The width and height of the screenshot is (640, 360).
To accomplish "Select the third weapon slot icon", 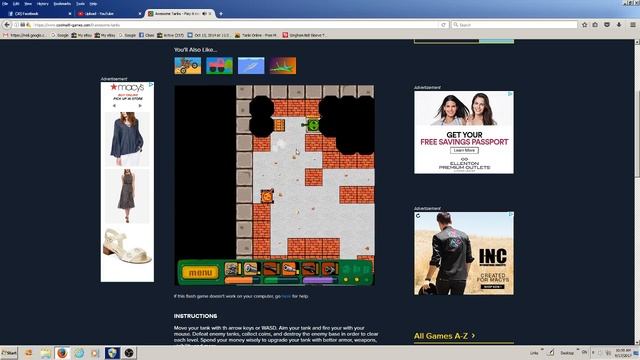I will [271, 269].
